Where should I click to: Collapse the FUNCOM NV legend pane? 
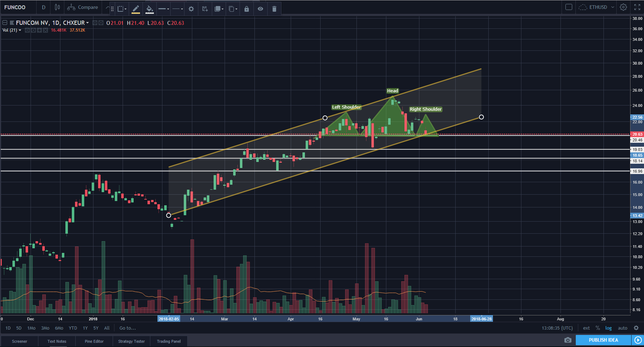(5, 23)
